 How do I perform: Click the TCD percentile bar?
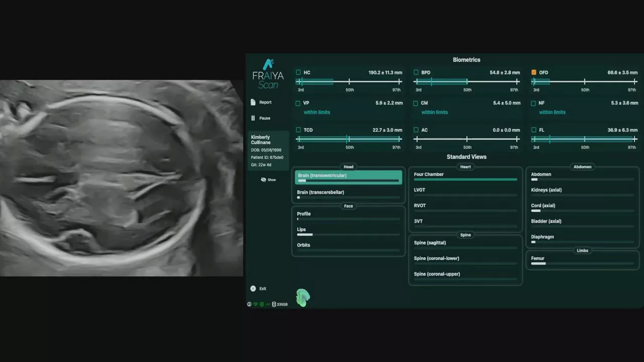click(349, 139)
